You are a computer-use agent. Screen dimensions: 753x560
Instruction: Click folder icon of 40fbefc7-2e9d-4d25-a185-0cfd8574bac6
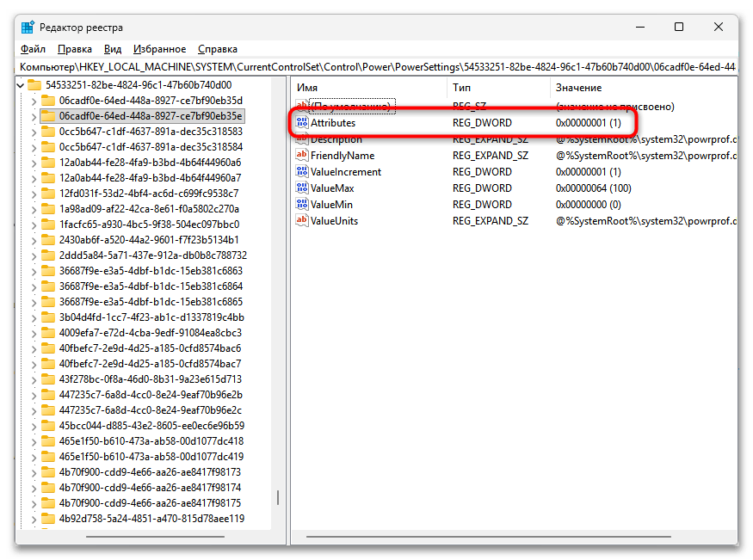[47, 348]
